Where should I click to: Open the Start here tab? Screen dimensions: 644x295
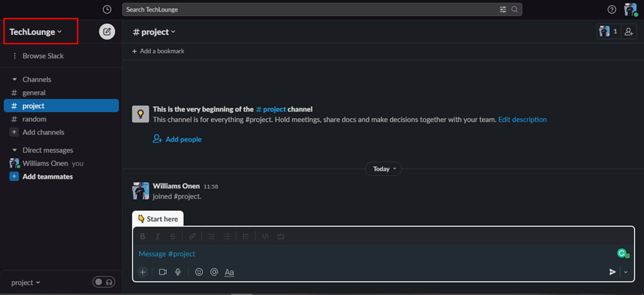click(158, 219)
